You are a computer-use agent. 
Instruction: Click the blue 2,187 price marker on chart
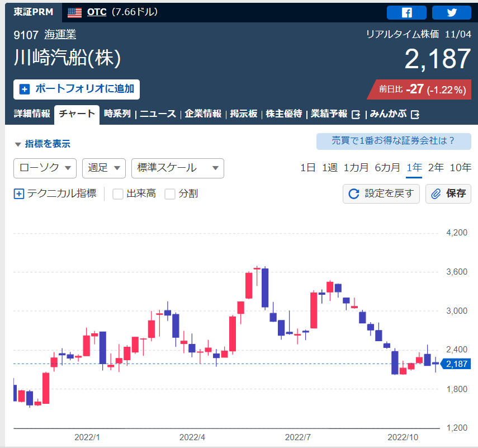457,364
